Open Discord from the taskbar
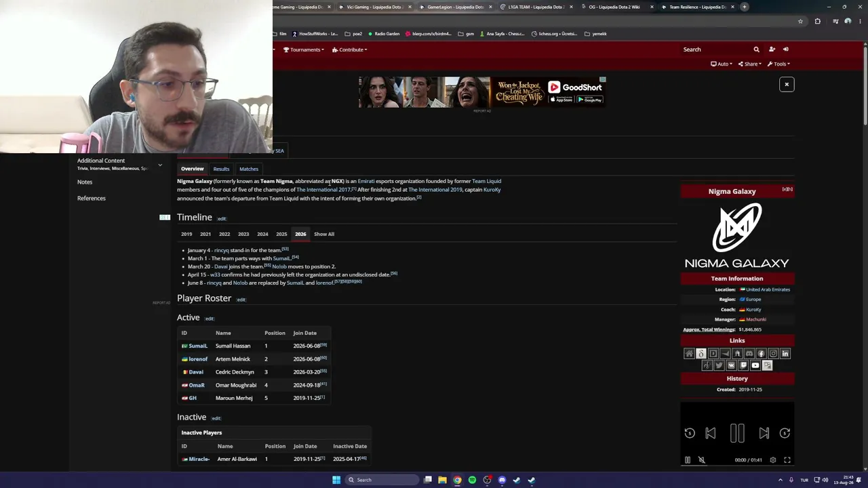Viewport: 868px width, 488px height. 502,480
